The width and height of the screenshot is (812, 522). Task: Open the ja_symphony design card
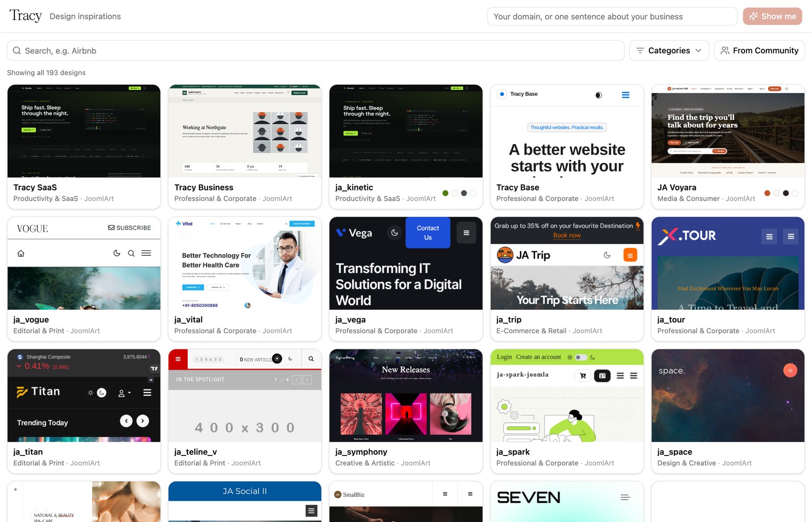(x=406, y=411)
